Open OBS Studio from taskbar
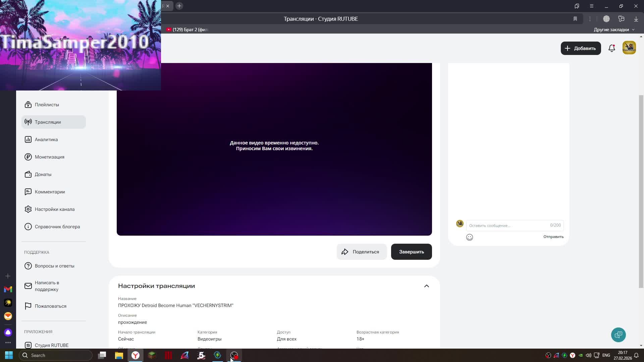The width and height of the screenshot is (644, 362). click(234, 355)
